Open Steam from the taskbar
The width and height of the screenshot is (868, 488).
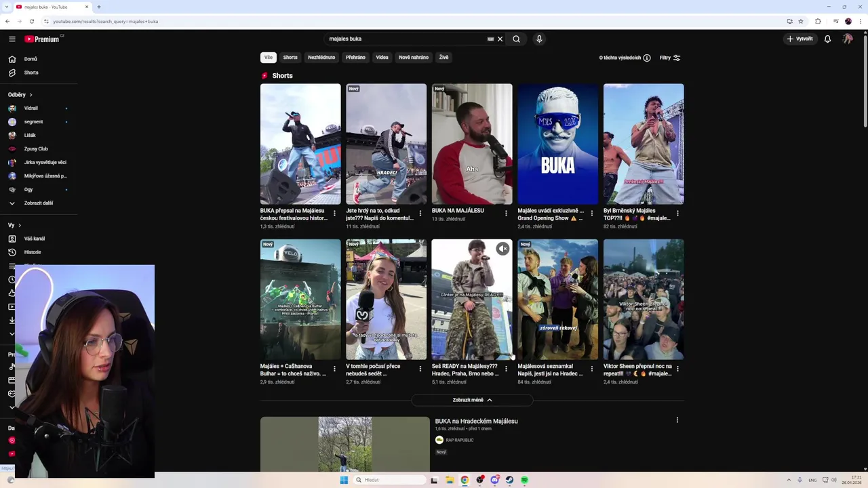[x=509, y=480]
